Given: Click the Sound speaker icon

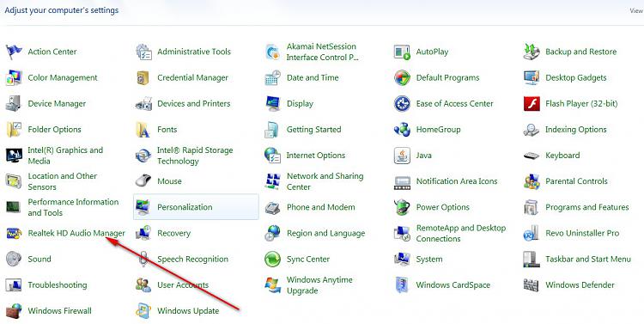Looking at the screenshot, I should (x=14, y=259).
